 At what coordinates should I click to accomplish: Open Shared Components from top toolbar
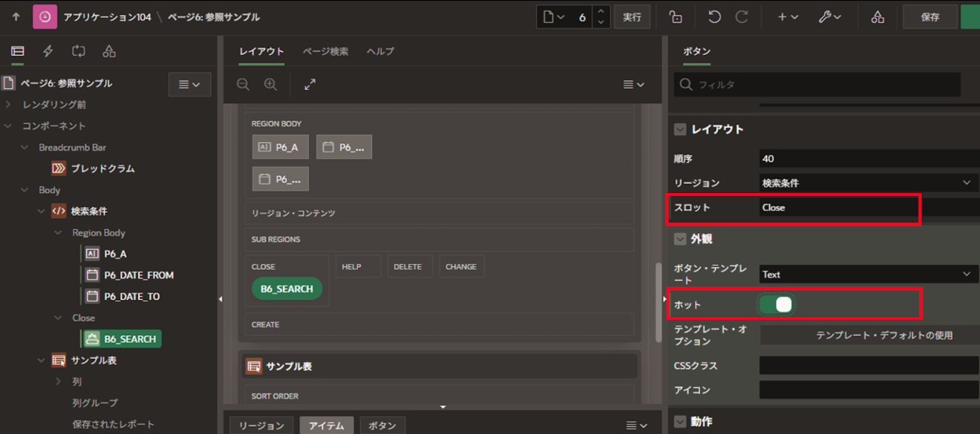pos(878,17)
